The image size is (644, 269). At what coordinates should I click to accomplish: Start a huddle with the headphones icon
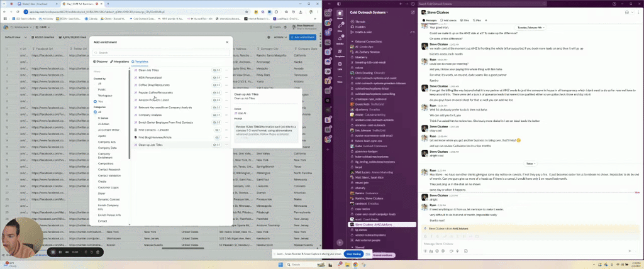point(626,11)
